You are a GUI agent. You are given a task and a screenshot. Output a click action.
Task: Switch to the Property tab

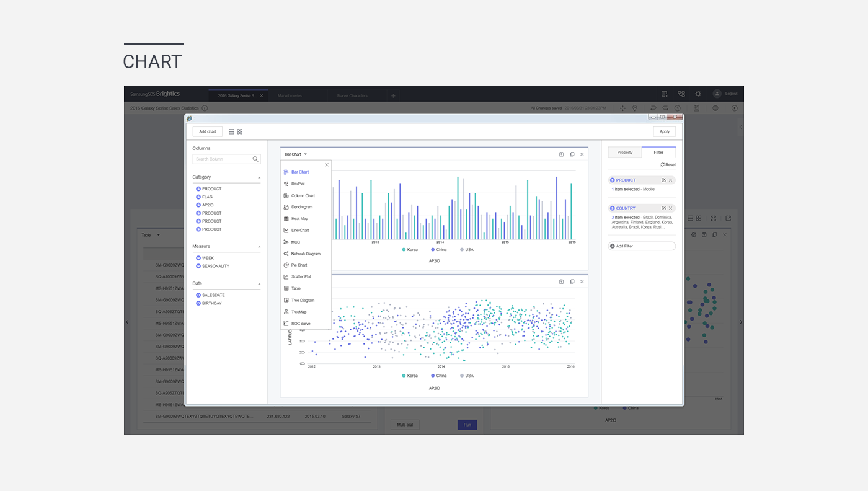[625, 153]
